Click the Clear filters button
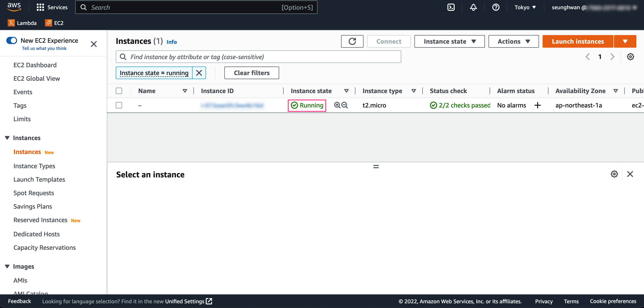Viewport: 644px width, 308px height. coord(252,73)
